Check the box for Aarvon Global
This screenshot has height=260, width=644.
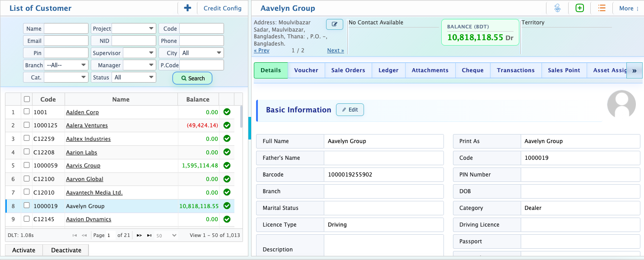27,179
